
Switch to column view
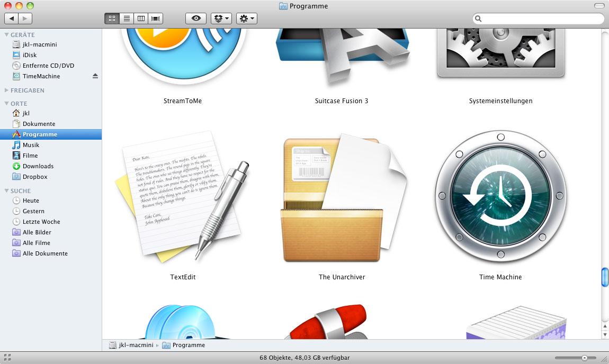(x=141, y=18)
